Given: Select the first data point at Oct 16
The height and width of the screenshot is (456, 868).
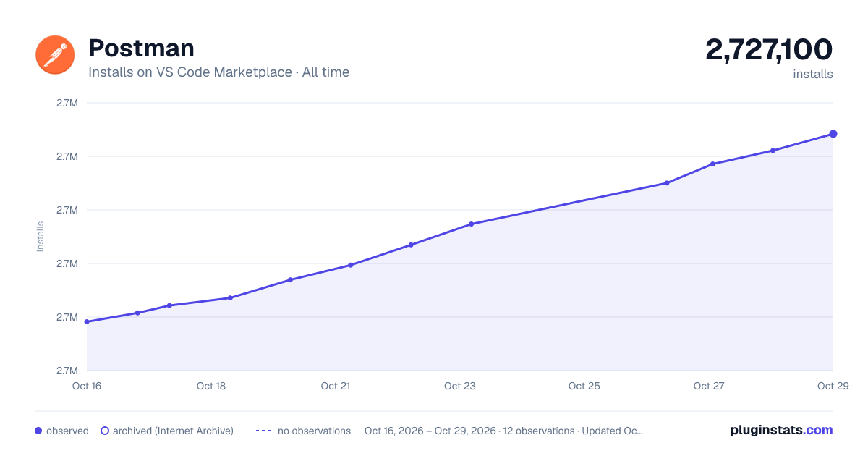Looking at the screenshot, I should 87,321.
